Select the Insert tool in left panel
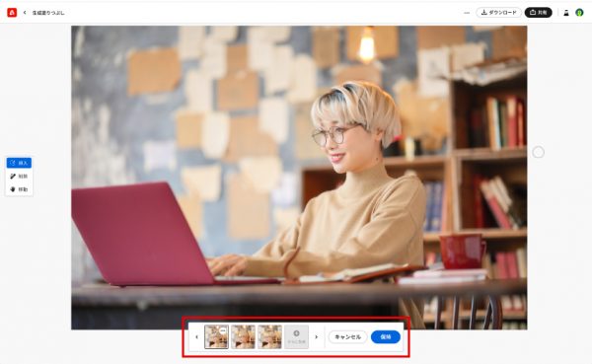 point(19,163)
